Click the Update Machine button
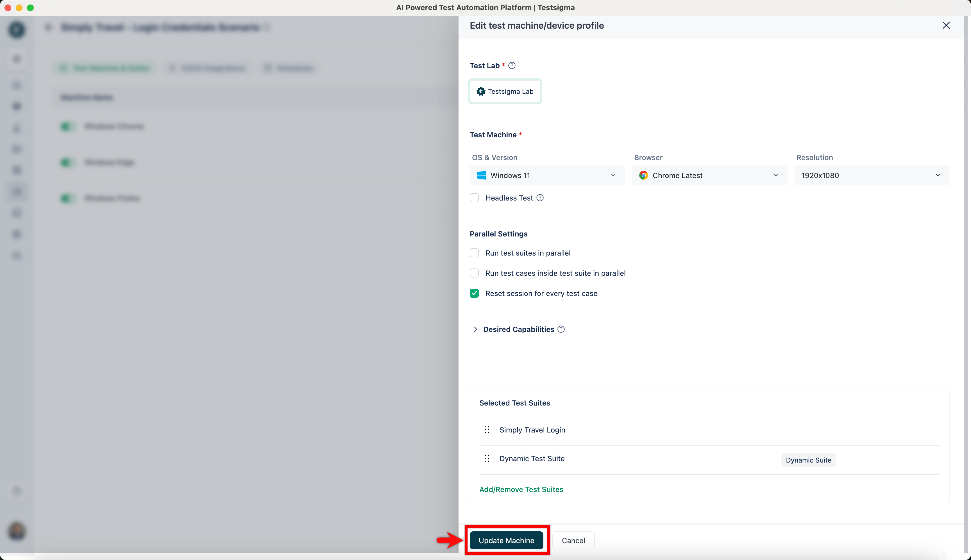Screen dimensions: 971x560 click(x=506, y=541)
